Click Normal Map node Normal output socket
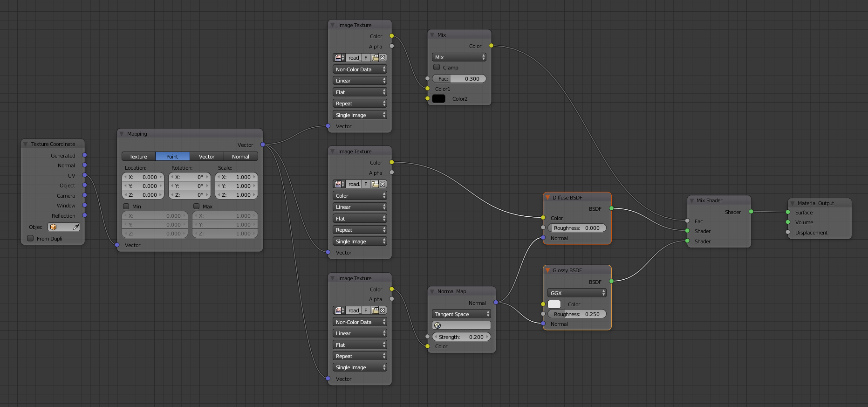Viewport: 868px width, 407px height. click(x=496, y=303)
